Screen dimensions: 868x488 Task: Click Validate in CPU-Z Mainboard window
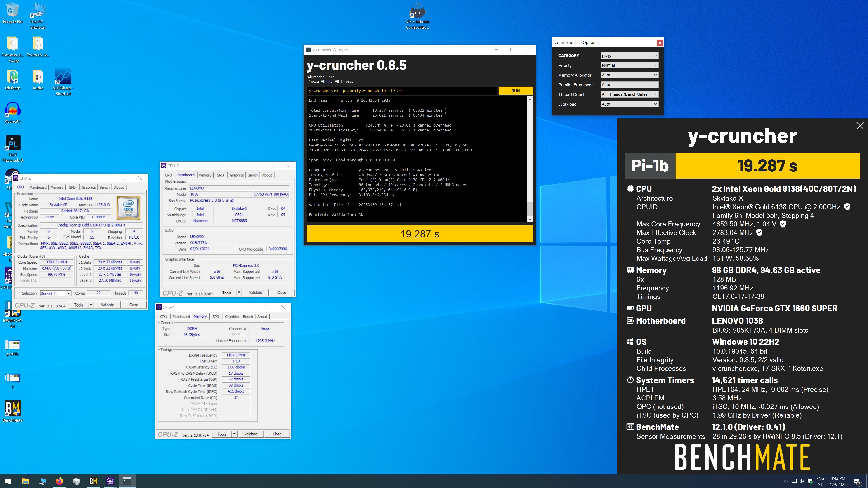click(255, 292)
